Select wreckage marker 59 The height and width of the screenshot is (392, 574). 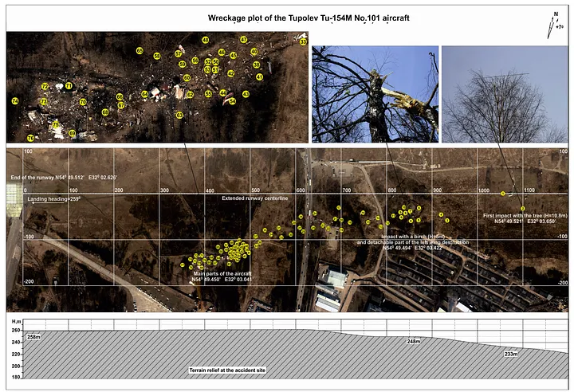pyautogui.click(x=182, y=65)
